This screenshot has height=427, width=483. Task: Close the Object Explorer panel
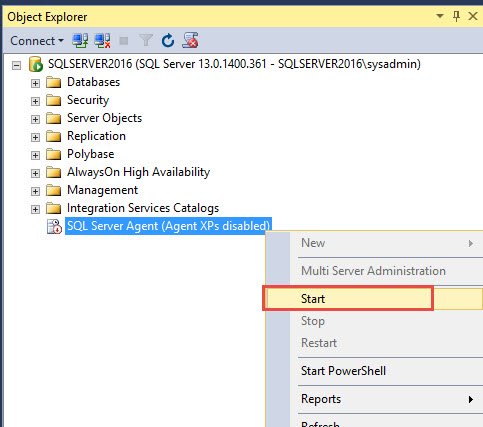click(x=473, y=16)
